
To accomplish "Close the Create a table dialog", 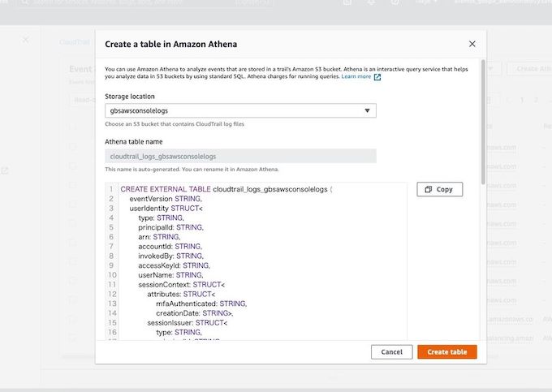I will pyautogui.click(x=472, y=44).
